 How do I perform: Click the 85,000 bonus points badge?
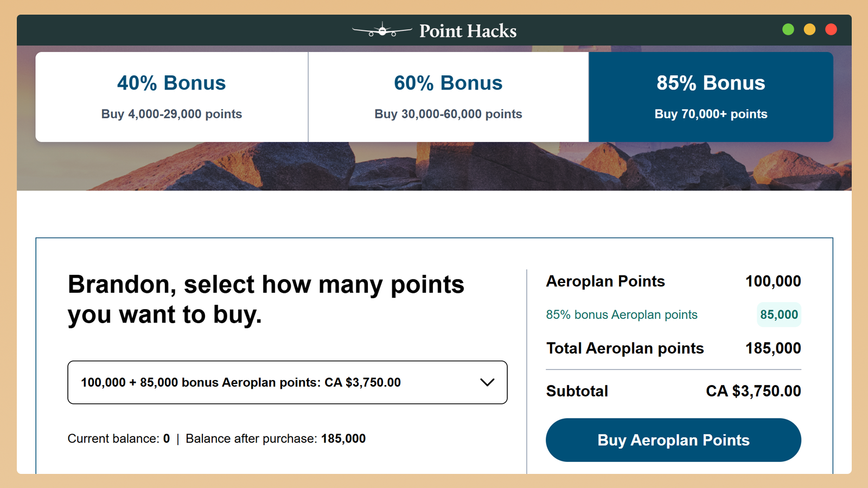(778, 314)
